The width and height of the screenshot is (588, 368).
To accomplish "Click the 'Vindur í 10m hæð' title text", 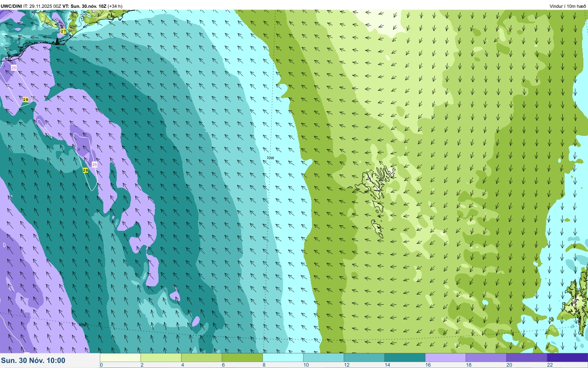I will [x=568, y=6].
